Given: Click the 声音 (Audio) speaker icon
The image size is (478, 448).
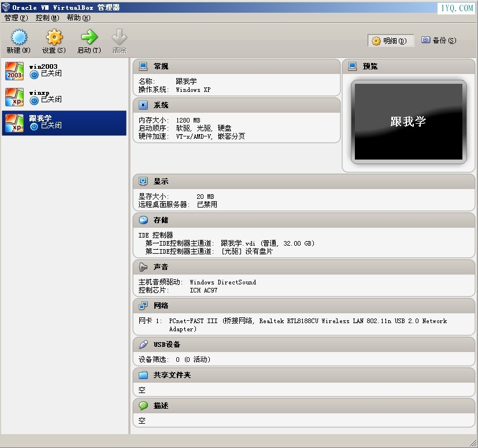Looking at the screenshot, I should (143, 267).
